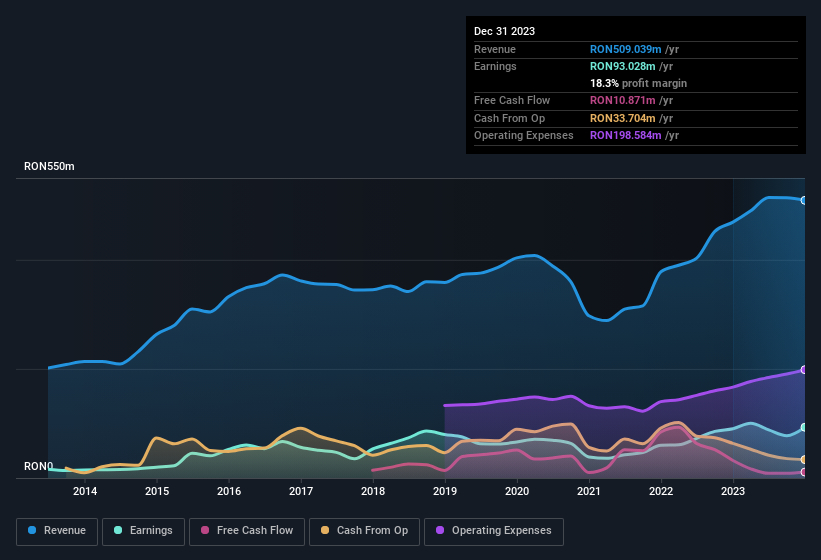This screenshot has height=560, width=821.
Task: Click the 2014 label on the x-axis
Action: pos(85,491)
